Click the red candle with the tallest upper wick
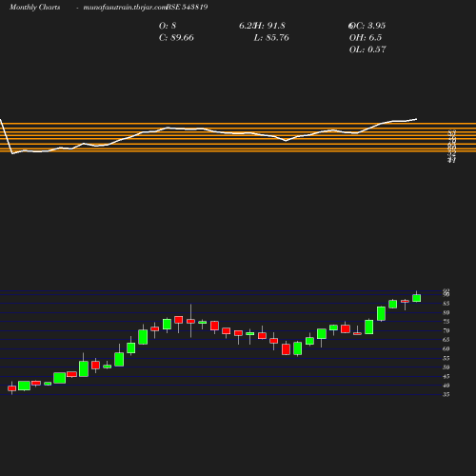 point(190,321)
